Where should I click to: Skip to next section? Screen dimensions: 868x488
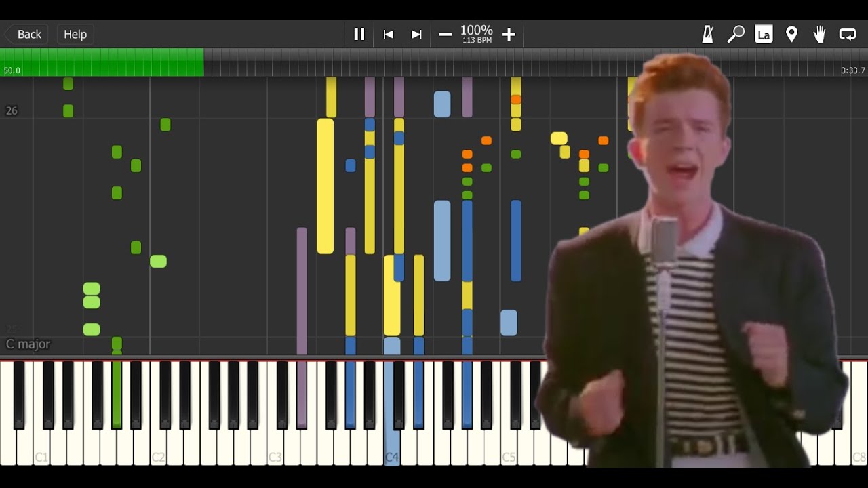click(416, 34)
